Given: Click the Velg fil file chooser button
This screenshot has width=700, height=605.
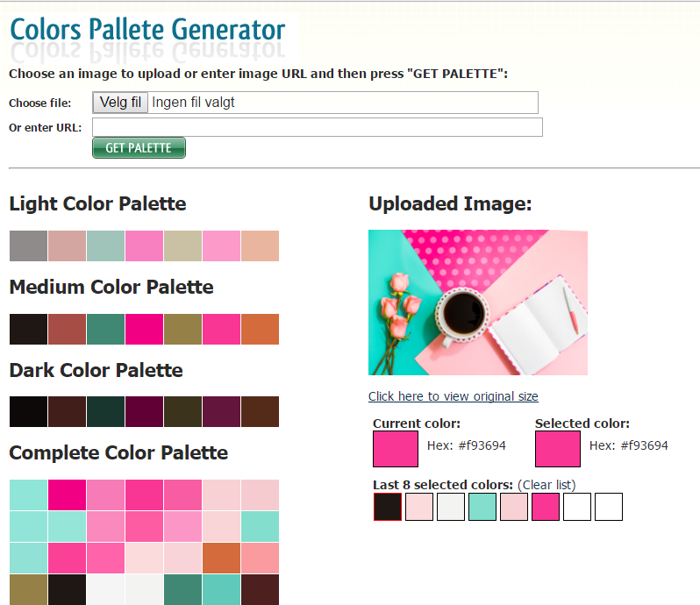Looking at the screenshot, I should (120, 103).
